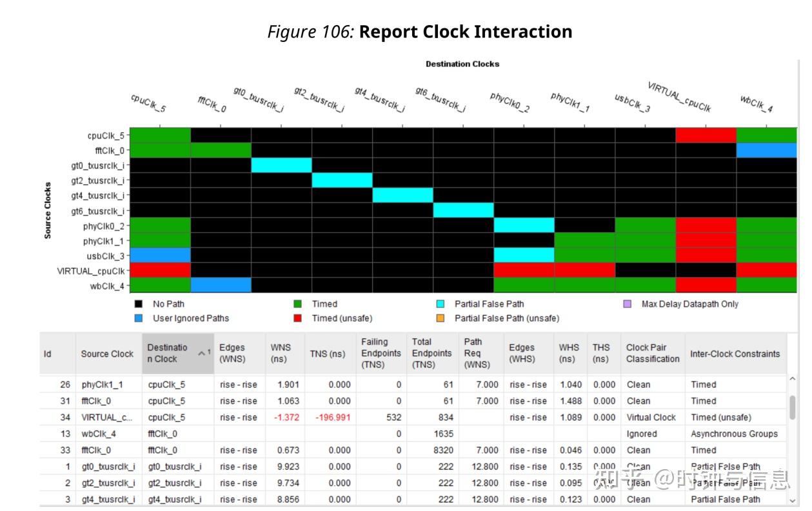The height and width of the screenshot is (511, 812).
Task: Sort the table by Source Clock header
Action: point(108,354)
